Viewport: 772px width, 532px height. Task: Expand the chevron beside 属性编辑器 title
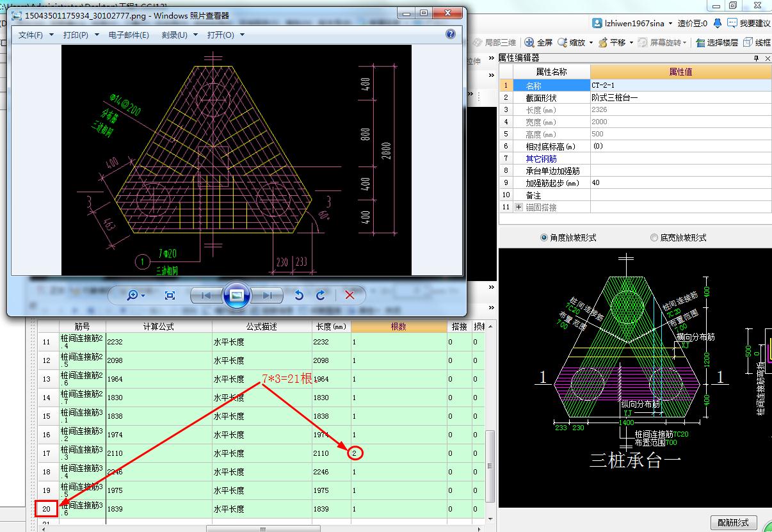point(492,58)
